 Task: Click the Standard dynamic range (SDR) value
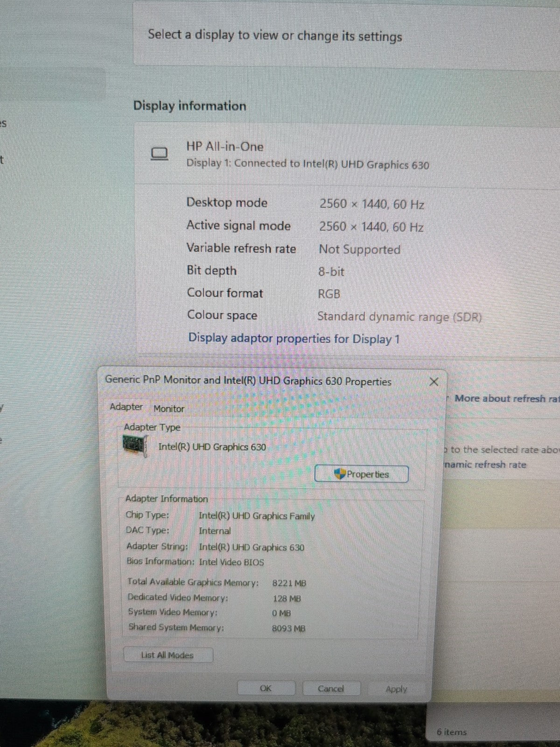coord(399,317)
